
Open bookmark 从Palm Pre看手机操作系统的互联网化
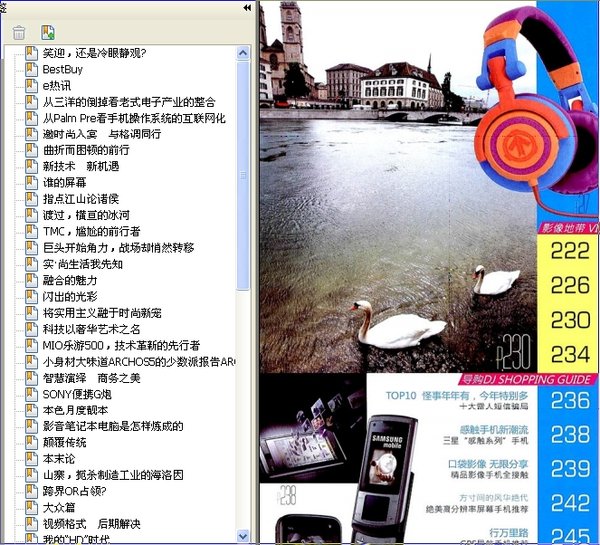coord(134,118)
